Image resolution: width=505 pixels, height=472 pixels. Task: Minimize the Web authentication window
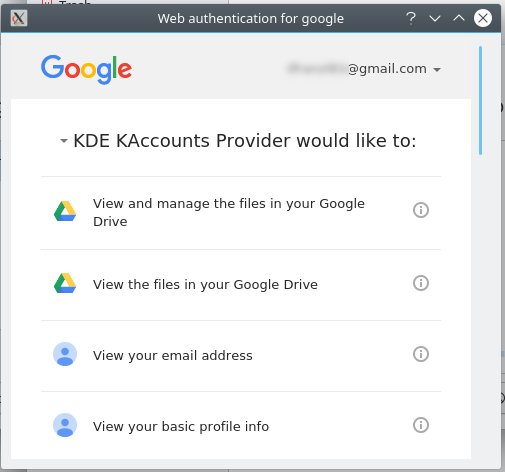(435, 18)
